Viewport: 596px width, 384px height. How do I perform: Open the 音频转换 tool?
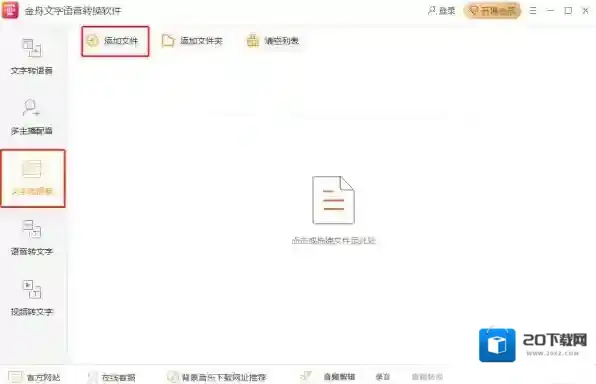click(x=427, y=376)
